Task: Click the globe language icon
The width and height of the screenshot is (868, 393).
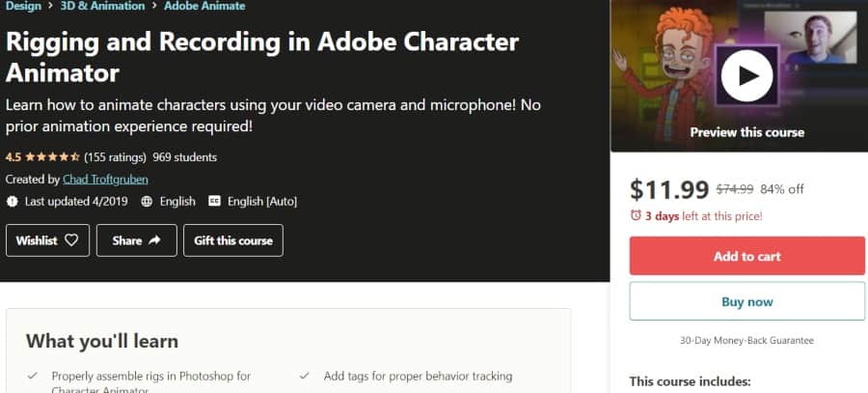Action: point(147,201)
